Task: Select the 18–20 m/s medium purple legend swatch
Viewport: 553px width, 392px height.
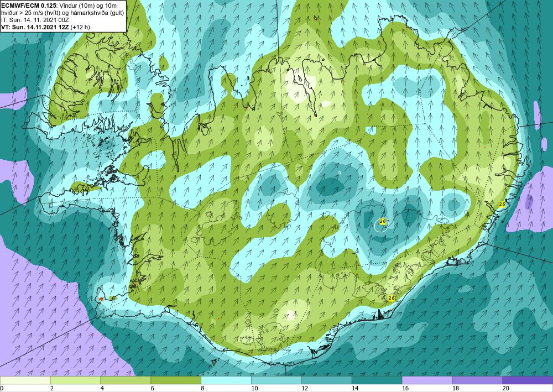Action: (x=477, y=380)
